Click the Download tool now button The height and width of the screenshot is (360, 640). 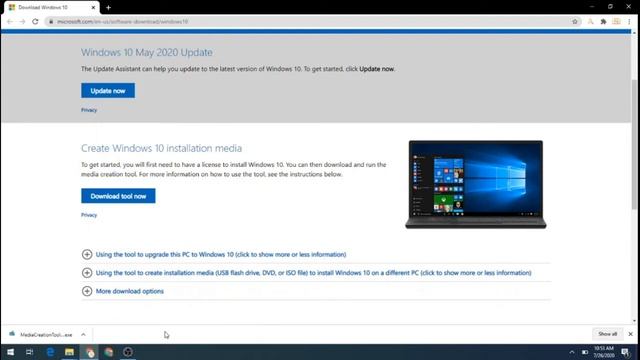click(x=118, y=196)
